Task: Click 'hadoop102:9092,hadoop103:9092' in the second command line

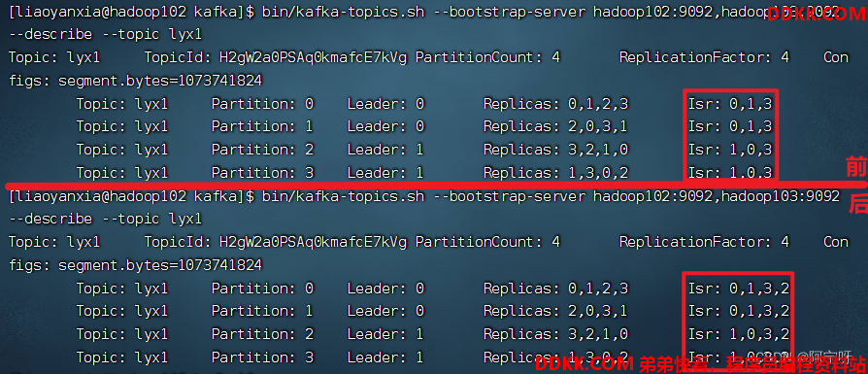Action: coord(717,196)
